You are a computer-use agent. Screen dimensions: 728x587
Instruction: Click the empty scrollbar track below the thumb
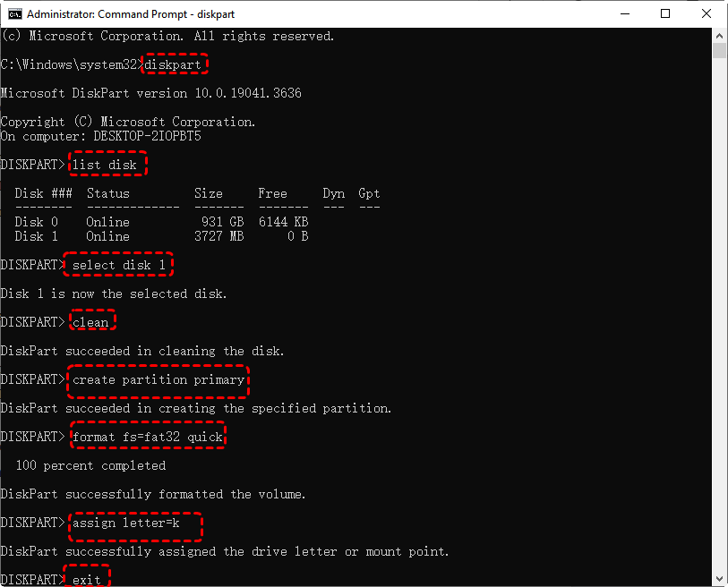720,313
